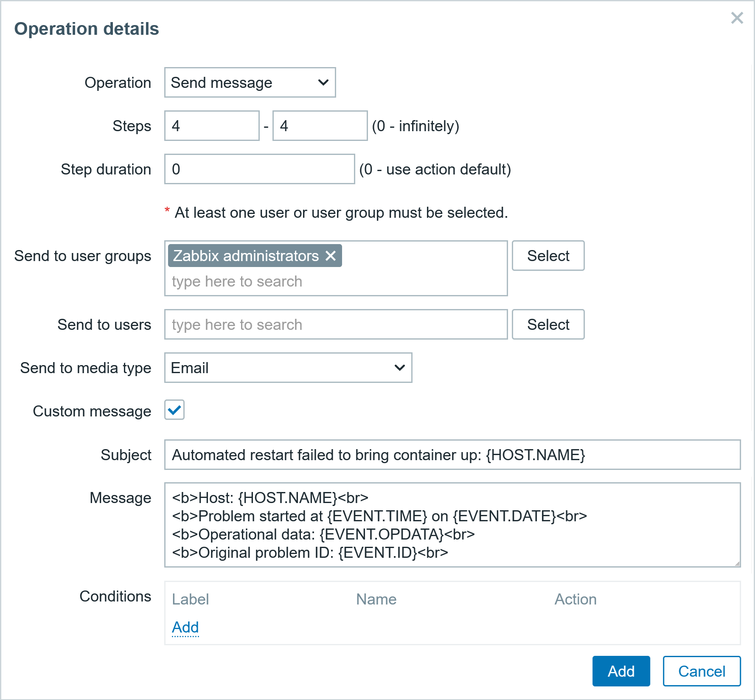This screenshot has width=755, height=700.
Task: Add a new condition via Add link
Action: [x=185, y=627]
